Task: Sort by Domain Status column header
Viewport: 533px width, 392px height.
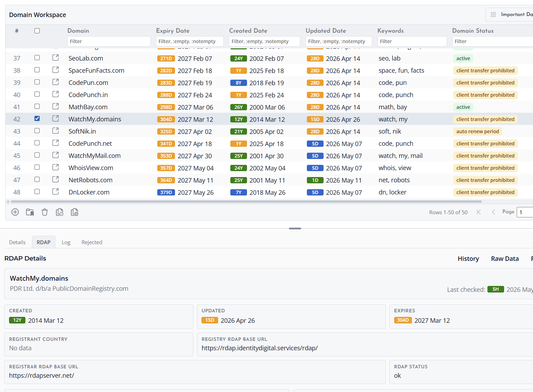Action: pyautogui.click(x=473, y=31)
